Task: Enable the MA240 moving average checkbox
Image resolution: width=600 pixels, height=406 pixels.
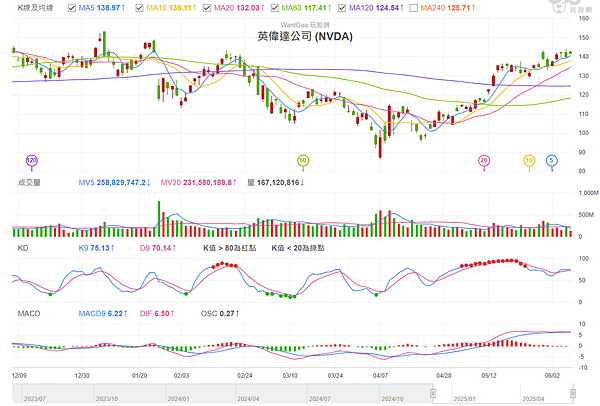Action: [413, 8]
